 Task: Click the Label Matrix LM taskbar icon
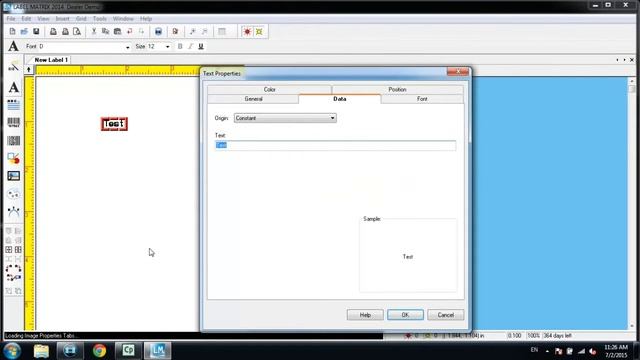(158, 351)
